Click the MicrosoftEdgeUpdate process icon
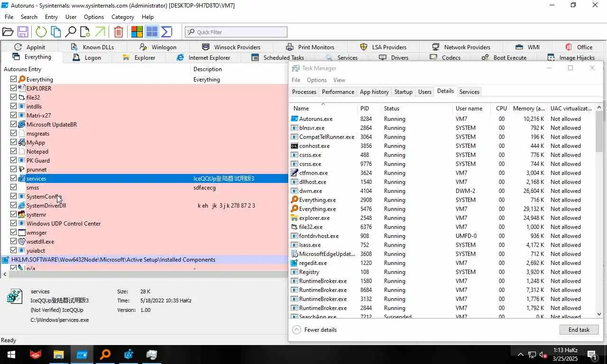This screenshot has height=364, width=607. (294, 254)
